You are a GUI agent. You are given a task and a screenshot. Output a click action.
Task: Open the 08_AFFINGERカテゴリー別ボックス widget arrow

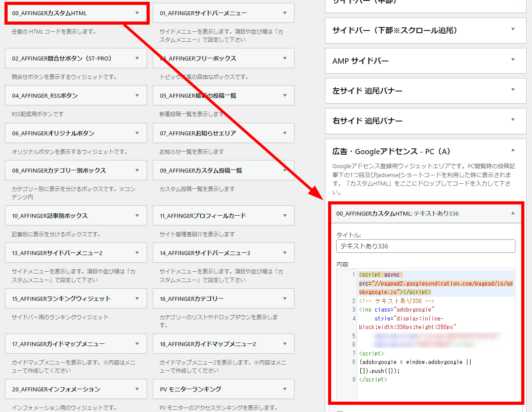point(137,170)
